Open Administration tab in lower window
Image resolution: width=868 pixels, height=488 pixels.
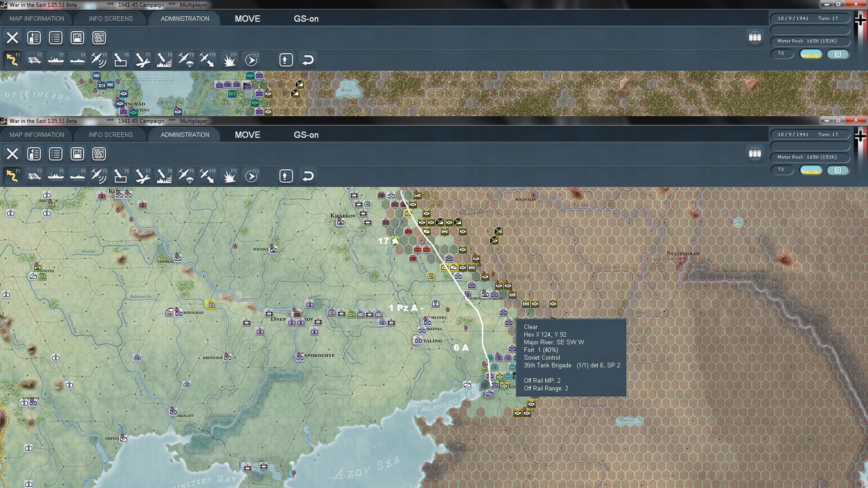(x=185, y=135)
